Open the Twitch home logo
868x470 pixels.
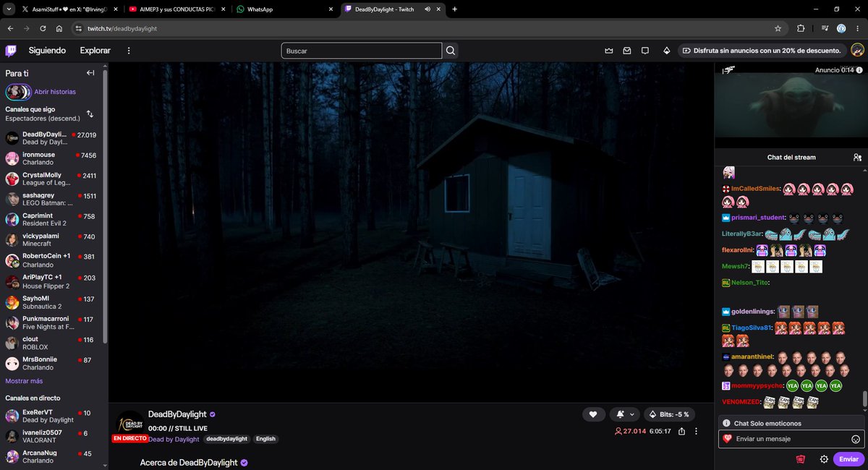pyautogui.click(x=11, y=51)
